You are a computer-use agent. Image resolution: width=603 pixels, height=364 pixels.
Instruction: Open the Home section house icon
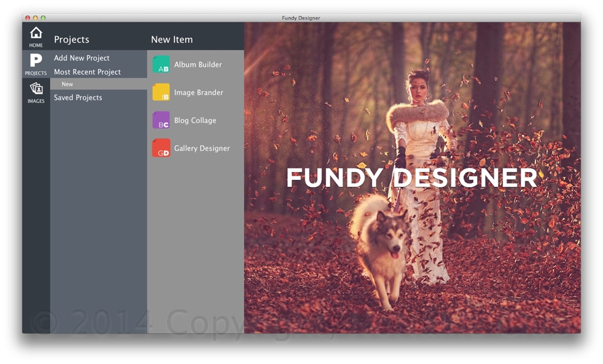(36, 33)
